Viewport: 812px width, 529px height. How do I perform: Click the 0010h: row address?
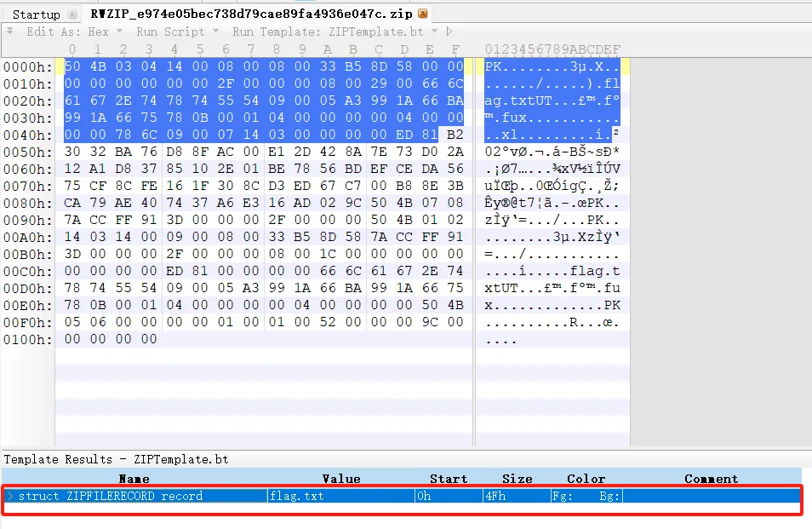point(27,84)
